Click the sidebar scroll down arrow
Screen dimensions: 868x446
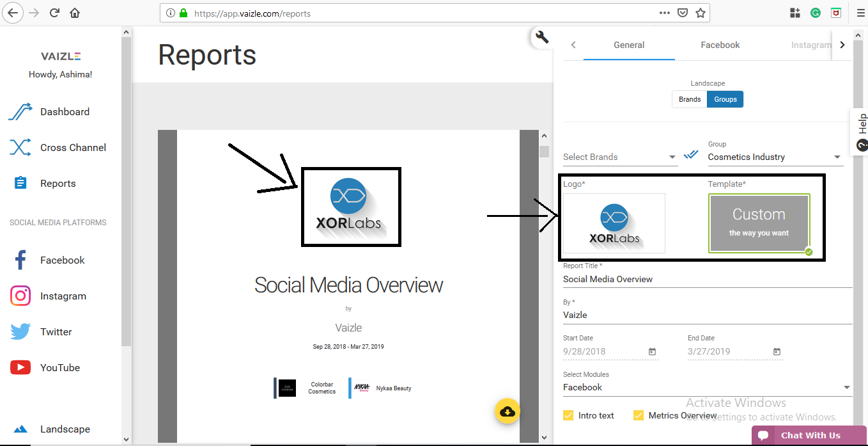click(x=125, y=439)
